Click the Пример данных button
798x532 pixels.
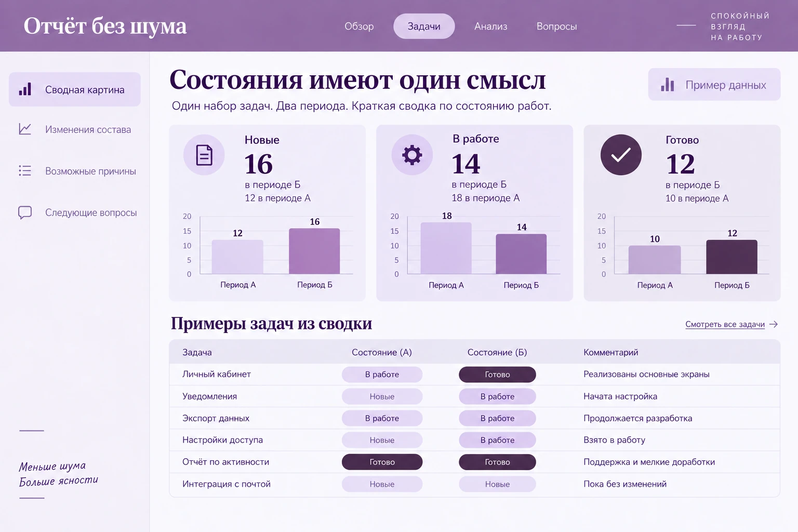pos(714,85)
